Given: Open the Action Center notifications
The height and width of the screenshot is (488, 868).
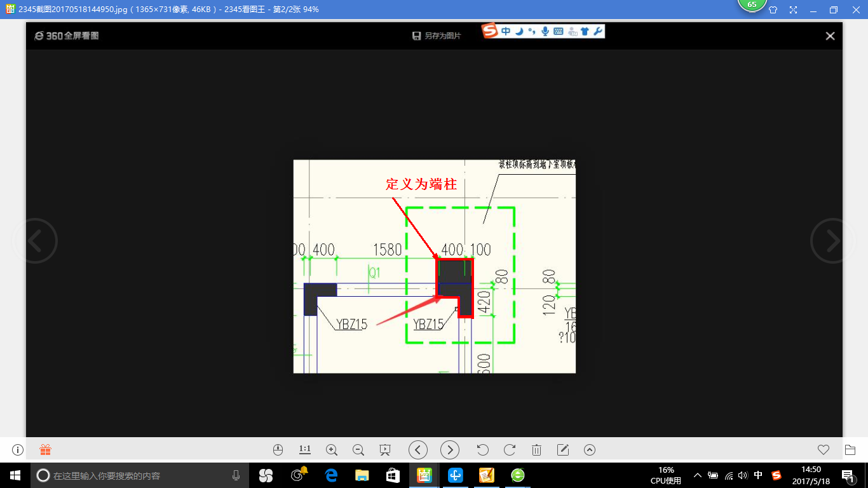Looking at the screenshot, I should (847, 475).
